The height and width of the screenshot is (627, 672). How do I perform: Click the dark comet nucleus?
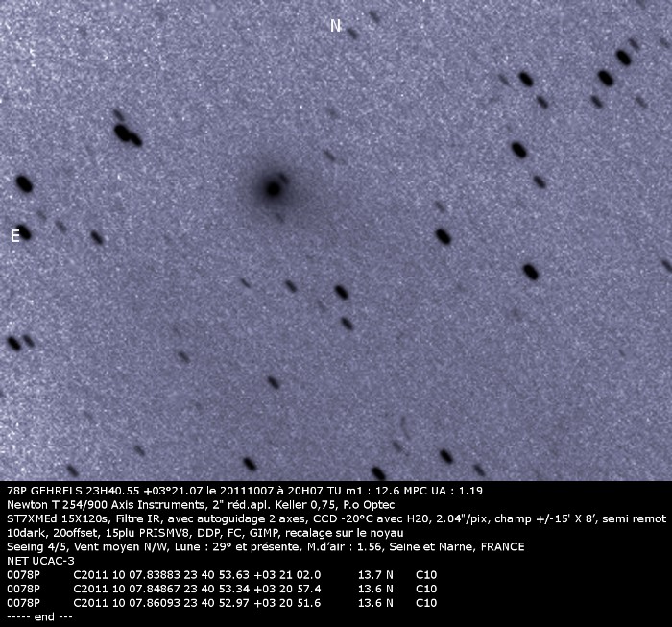[273, 188]
